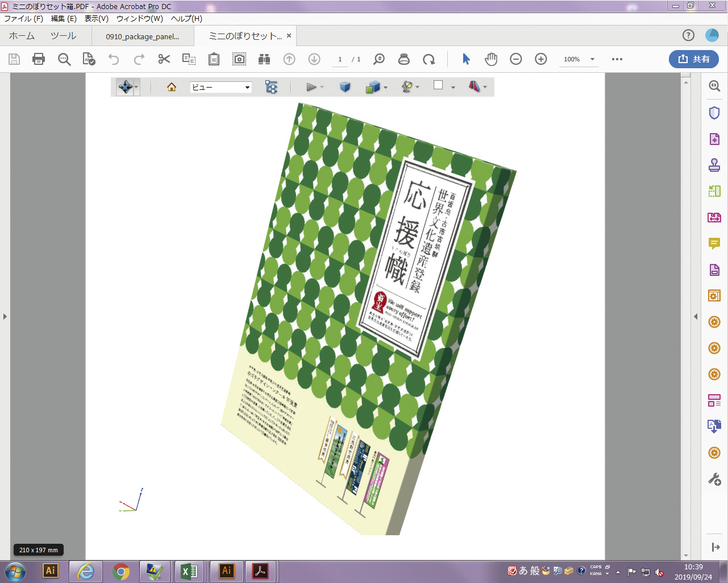Click the 3D Home default view icon
This screenshot has height=583, width=728.
pos(172,87)
